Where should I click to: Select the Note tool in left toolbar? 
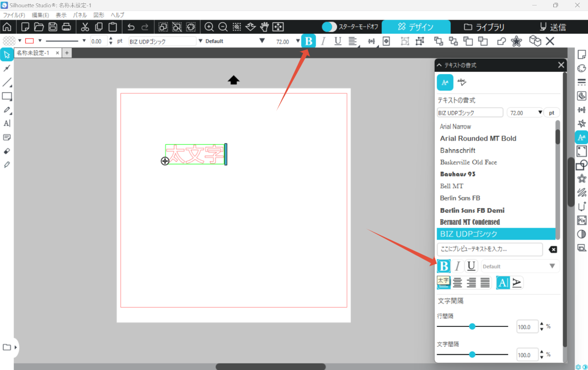7,138
